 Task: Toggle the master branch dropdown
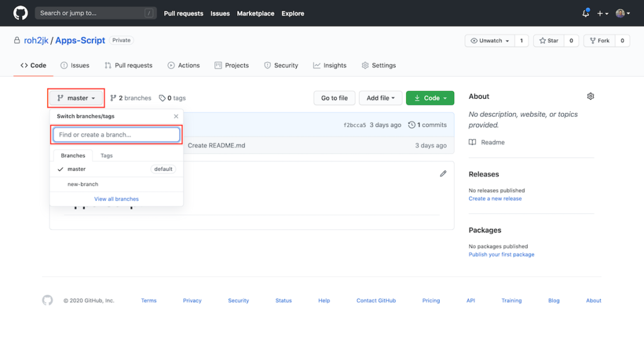(76, 98)
